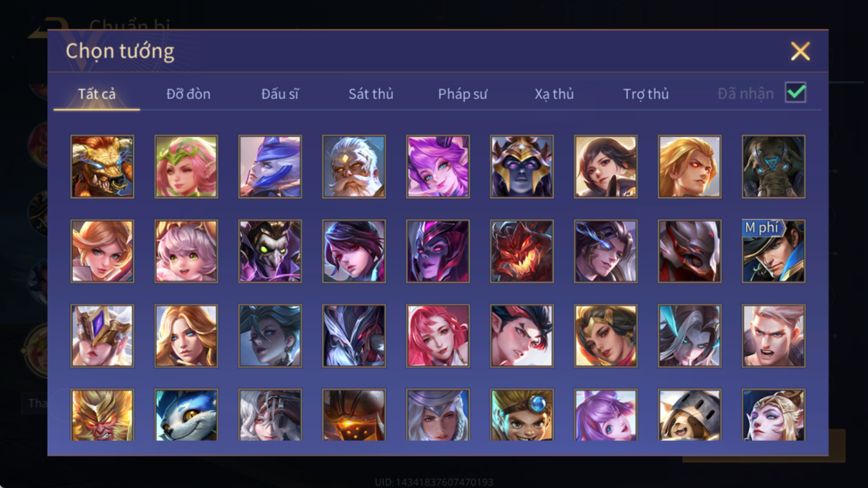Select the hero marked "M phí"
This screenshot has width=868, height=488.
point(773,251)
